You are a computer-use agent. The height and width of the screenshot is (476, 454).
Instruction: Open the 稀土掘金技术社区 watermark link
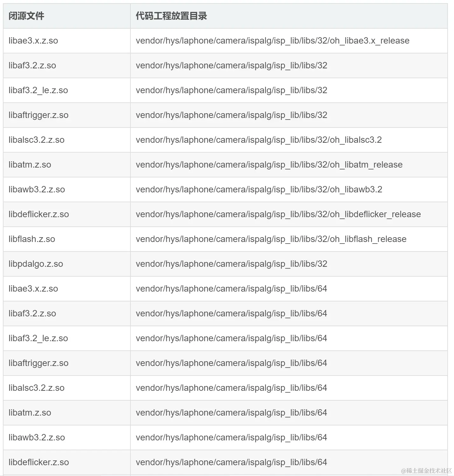pyautogui.click(x=426, y=471)
